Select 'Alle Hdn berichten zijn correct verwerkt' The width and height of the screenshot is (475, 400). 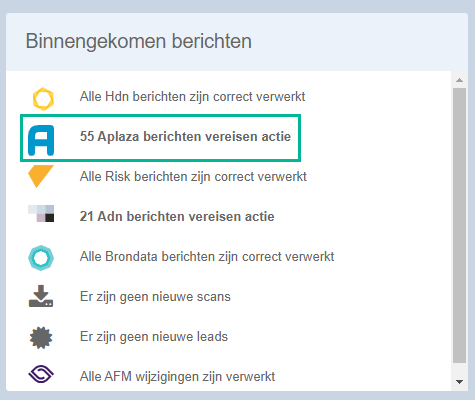(192, 97)
